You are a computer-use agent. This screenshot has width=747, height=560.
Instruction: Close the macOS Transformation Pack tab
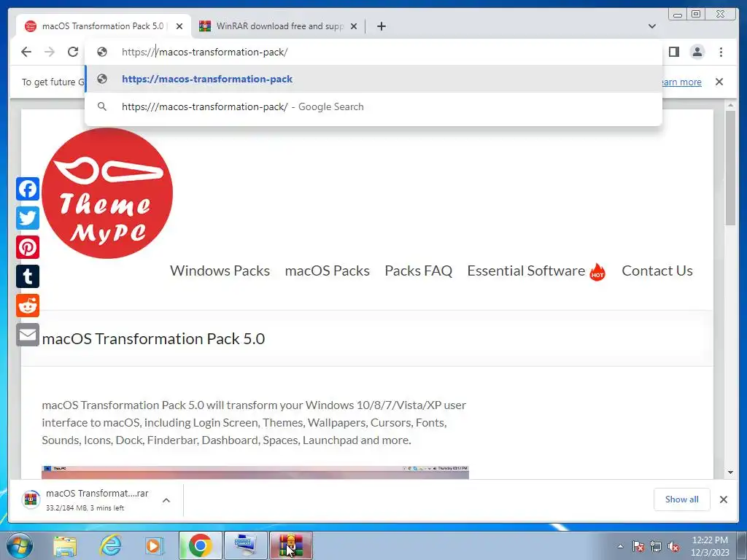[179, 26]
